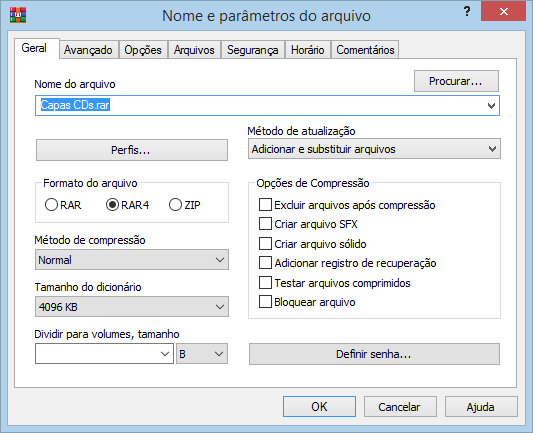533x433 pixels.
Task: Enable Criar arquivo SFX checkbox
Action: click(x=265, y=224)
